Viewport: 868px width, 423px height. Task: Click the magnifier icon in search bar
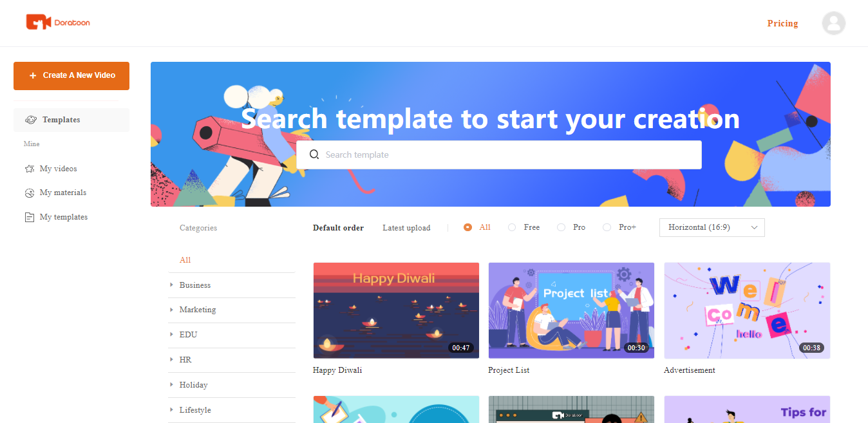point(314,155)
